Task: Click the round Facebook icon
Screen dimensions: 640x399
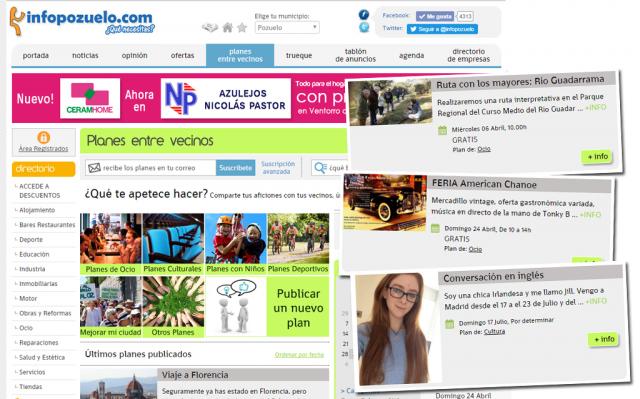Action: 364,15
